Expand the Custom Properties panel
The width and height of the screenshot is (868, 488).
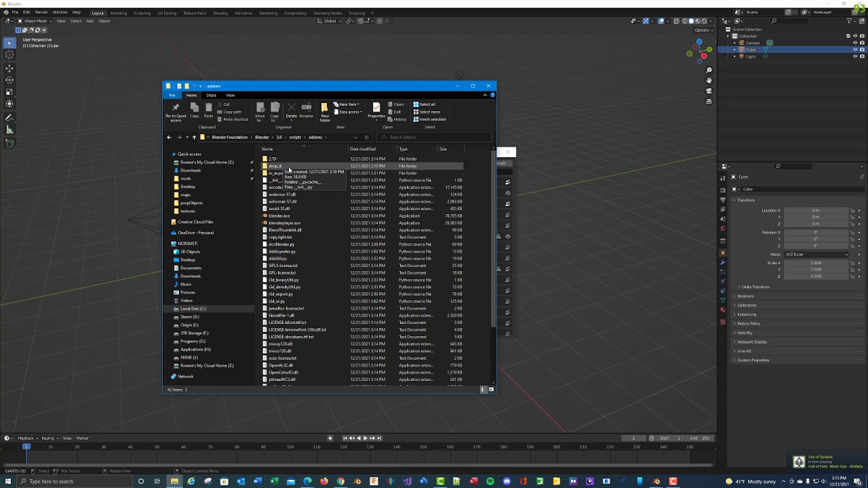(x=752, y=360)
